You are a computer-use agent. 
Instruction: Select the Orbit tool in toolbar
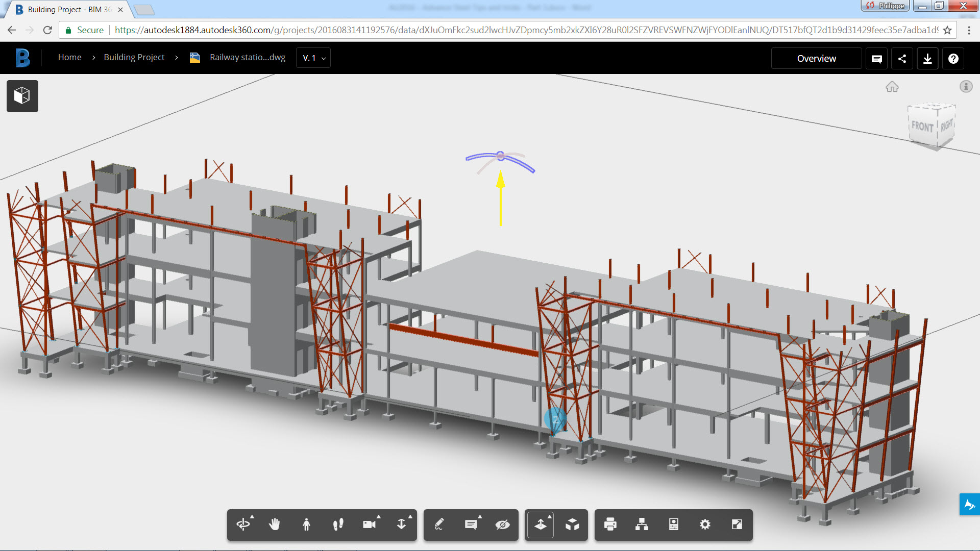[x=243, y=524]
